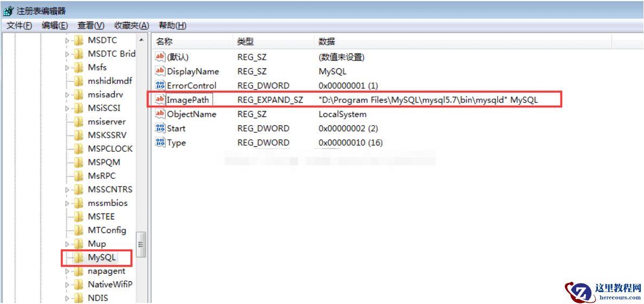This screenshot has width=644, height=304.
Task: Expand the napagent tree node
Action: click(67, 271)
